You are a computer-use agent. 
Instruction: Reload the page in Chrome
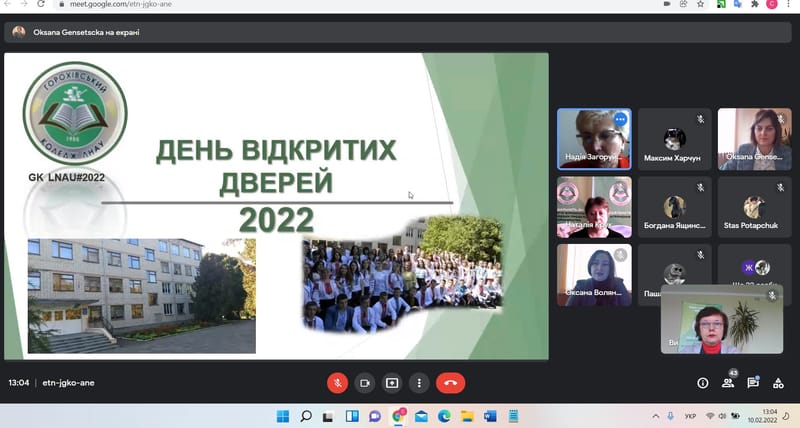(41, 4)
